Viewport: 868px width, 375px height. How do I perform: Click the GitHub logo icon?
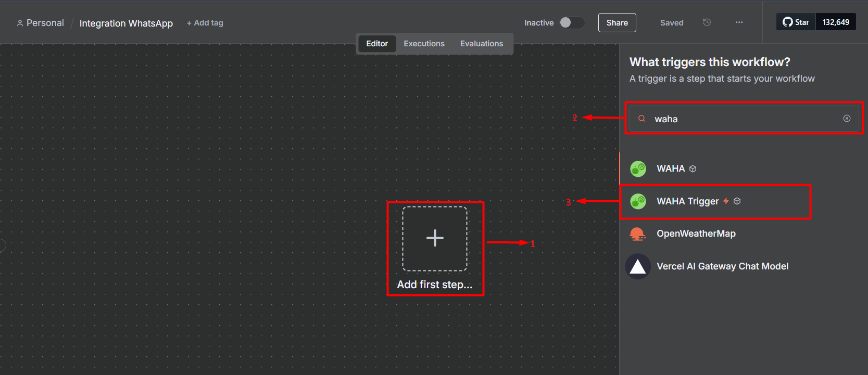pos(787,22)
